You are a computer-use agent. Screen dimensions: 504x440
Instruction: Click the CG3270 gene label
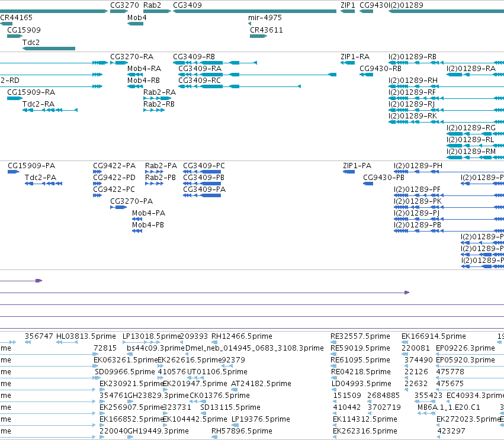coord(124,5)
